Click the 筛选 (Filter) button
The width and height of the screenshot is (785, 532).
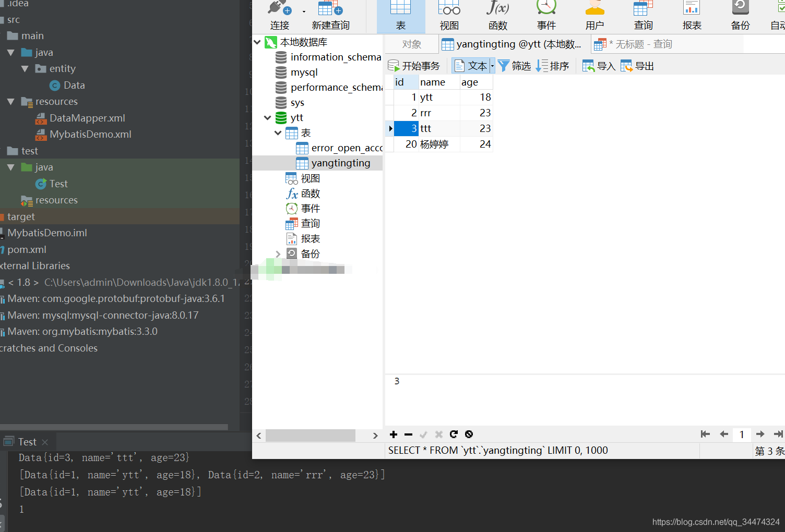coord(515,66)
